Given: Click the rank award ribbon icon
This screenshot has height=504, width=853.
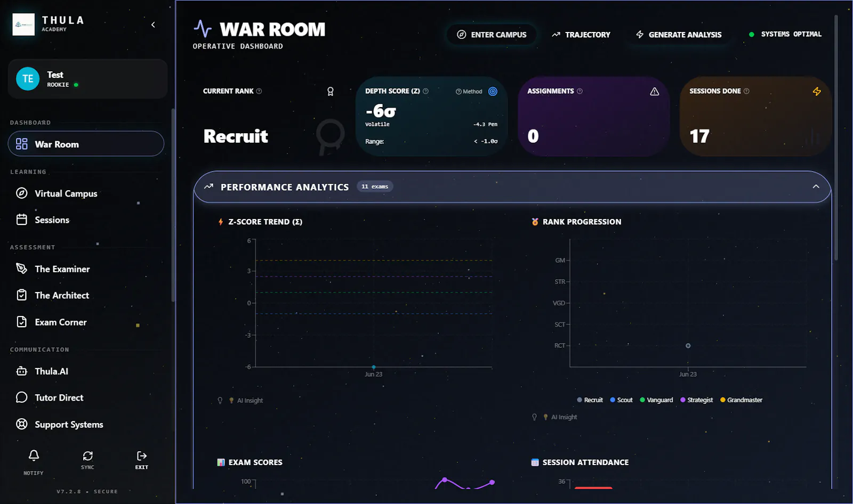Looking at the screenshot, I should [331, 92].
